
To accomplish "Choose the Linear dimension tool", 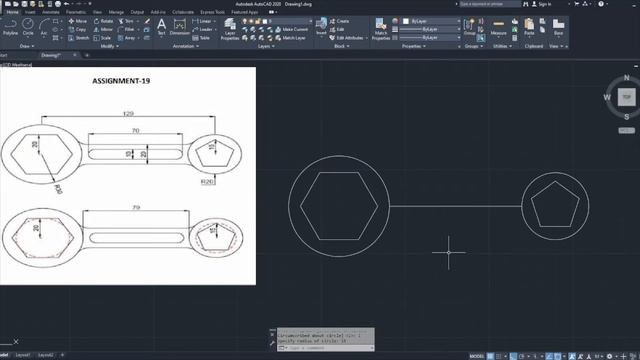I will pyautogui.click(x=202, y=21).
